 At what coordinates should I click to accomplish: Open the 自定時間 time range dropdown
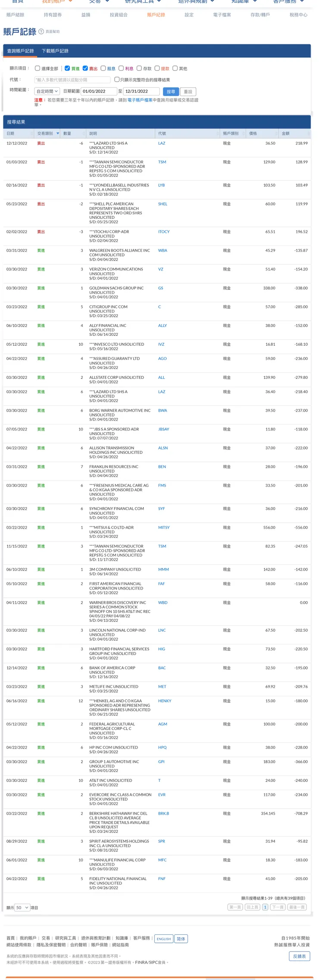(47, 91)
